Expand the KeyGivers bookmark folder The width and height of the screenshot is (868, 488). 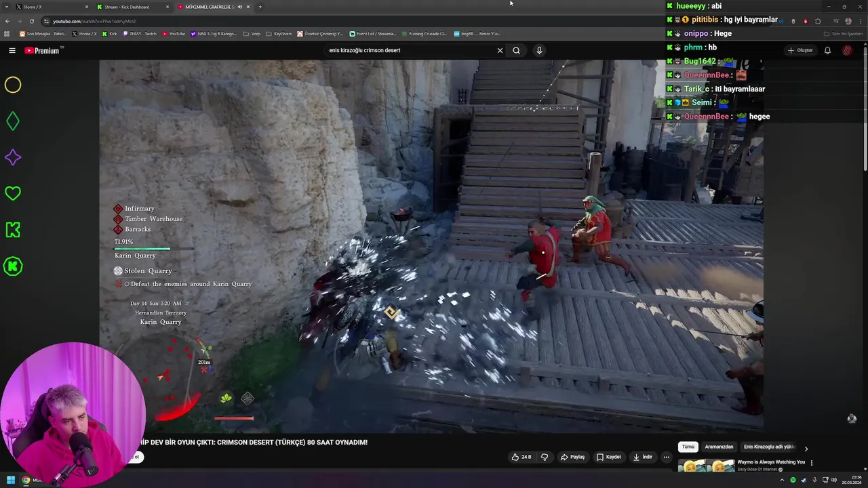[279, 34]
